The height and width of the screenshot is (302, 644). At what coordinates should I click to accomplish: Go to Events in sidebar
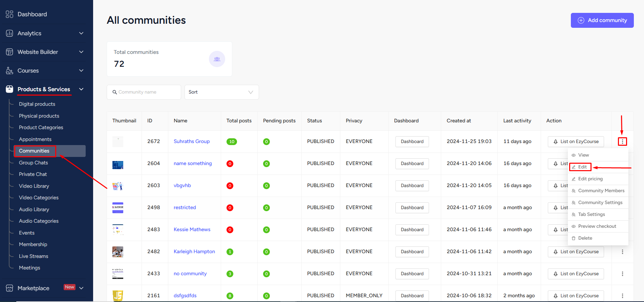coord(27,233)
